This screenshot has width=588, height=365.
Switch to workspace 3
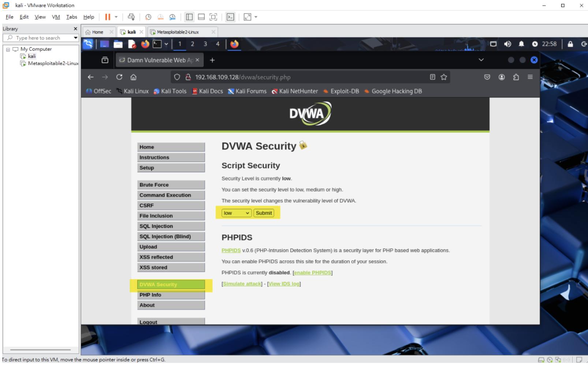205,44
